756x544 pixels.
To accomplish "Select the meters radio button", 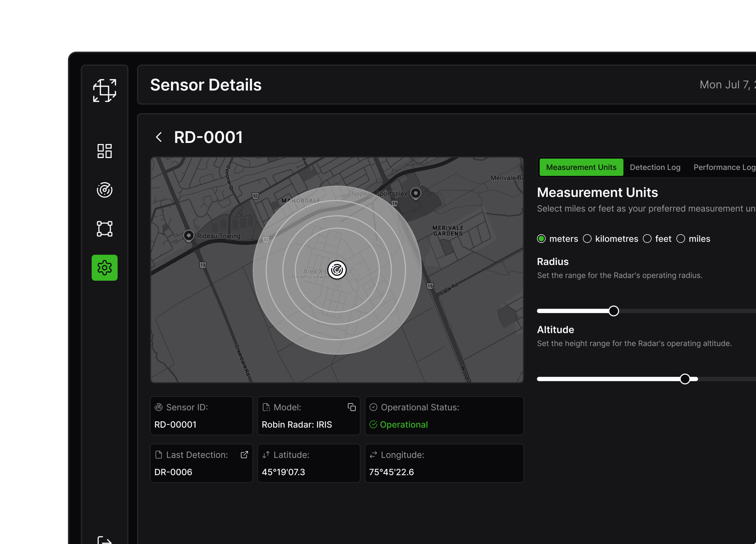I will [x=541, y=239].
